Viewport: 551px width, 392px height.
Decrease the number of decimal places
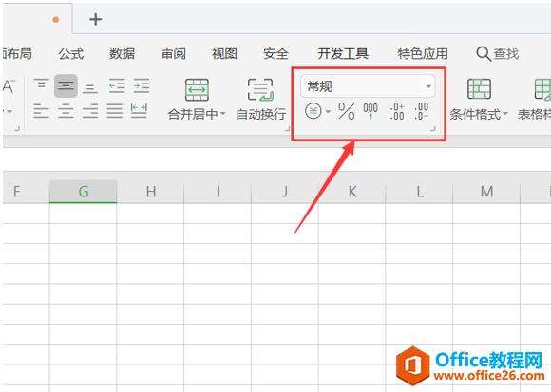point(422,111)
